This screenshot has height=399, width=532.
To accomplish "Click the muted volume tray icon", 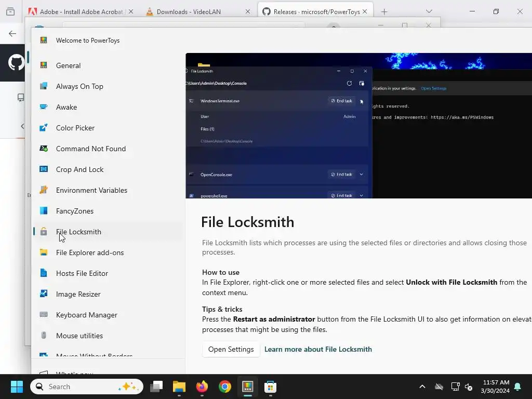I will (469, 387).
